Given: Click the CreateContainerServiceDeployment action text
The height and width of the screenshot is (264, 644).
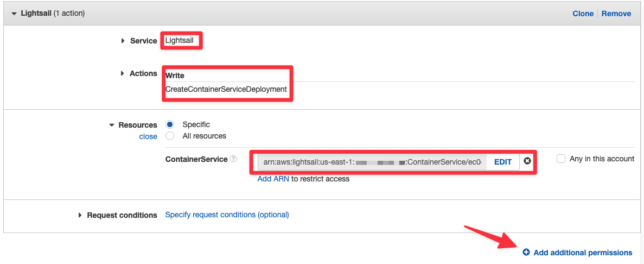Looking at the screenshot, I should (x=226, y=89).
